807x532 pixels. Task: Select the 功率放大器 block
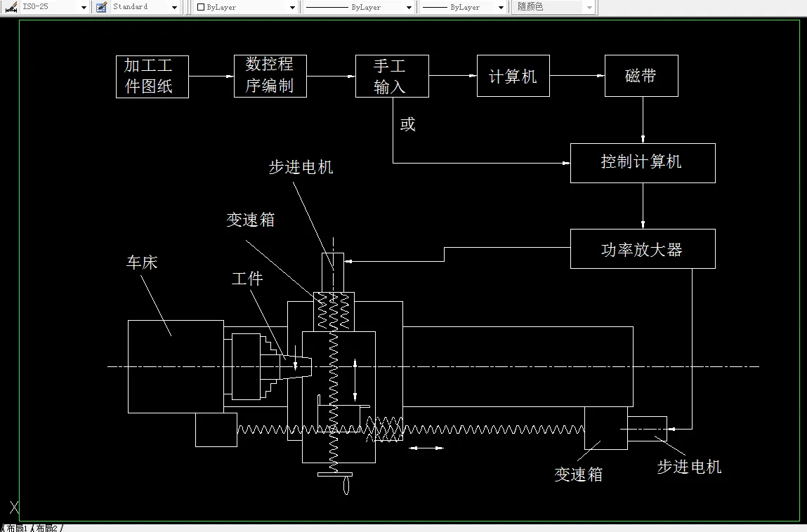coord(643,248)
